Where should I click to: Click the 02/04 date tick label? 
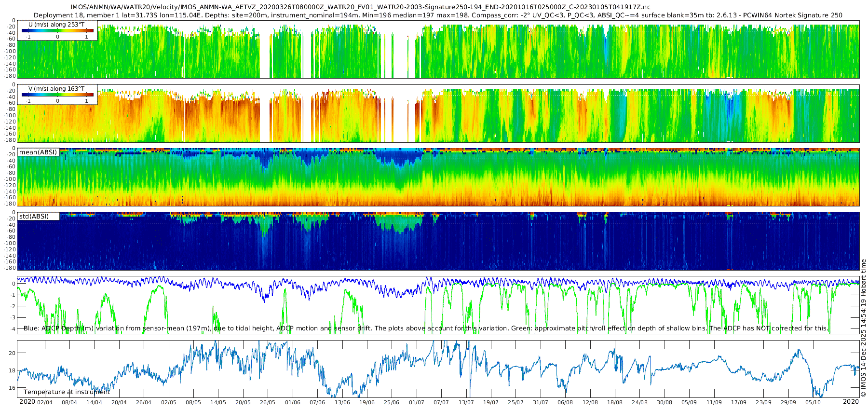44,402
